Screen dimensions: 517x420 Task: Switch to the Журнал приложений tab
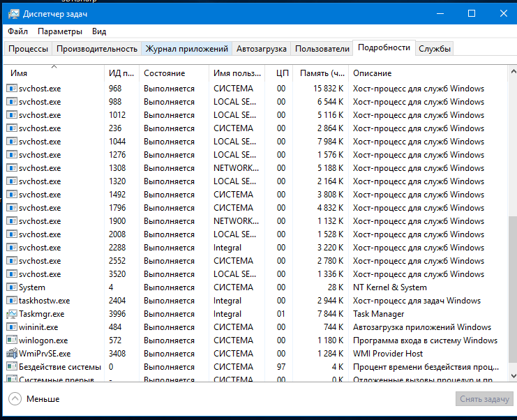186,49
